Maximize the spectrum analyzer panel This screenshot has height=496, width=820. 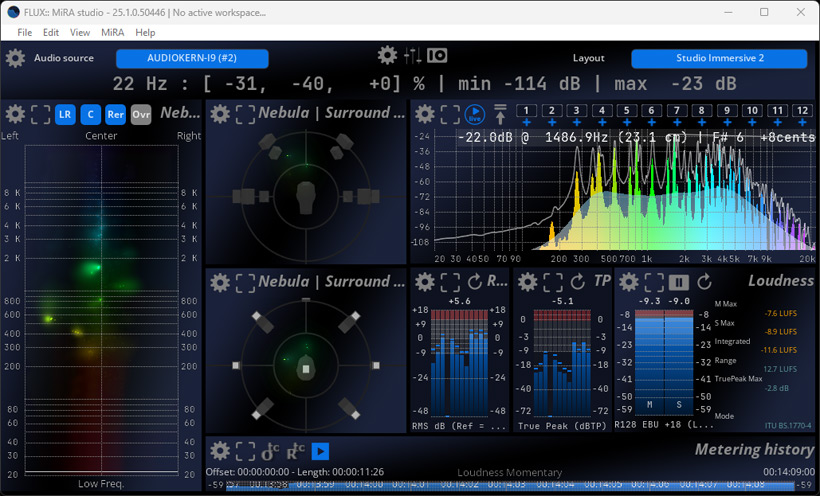pos(450,115)
